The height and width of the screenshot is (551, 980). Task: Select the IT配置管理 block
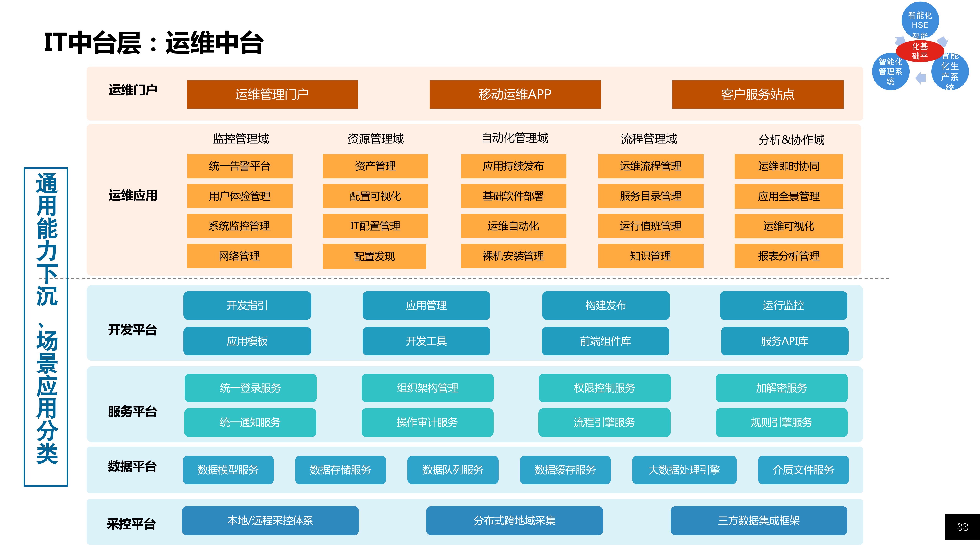[375, 226]
